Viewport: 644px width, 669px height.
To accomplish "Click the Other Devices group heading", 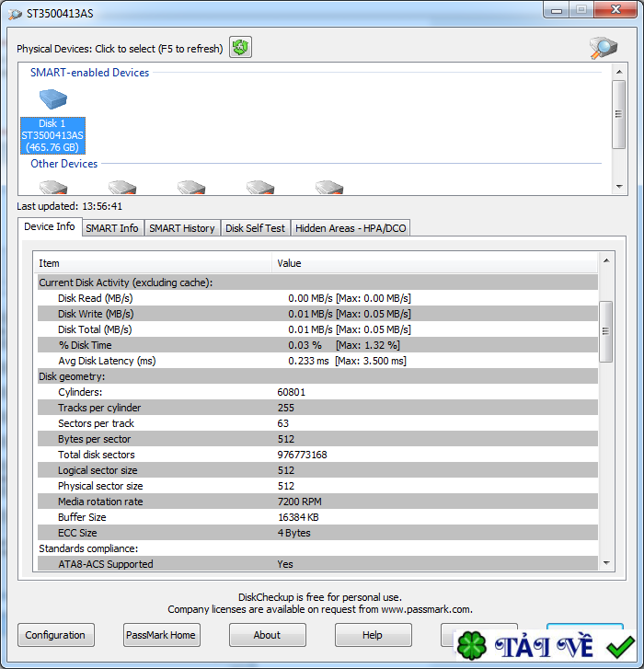I will coord(64,164).
